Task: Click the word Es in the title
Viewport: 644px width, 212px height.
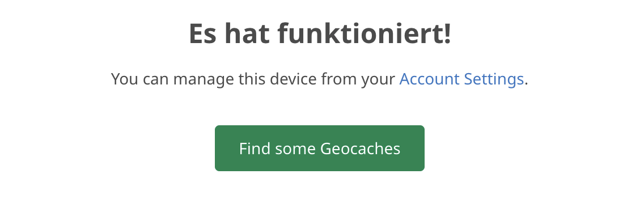Action: [203, 33]
